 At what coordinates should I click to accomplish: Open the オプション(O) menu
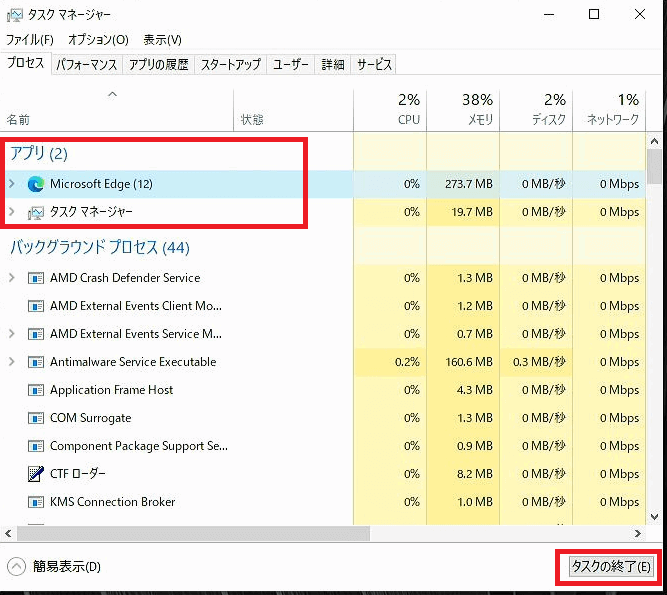(x=98, y=40)
